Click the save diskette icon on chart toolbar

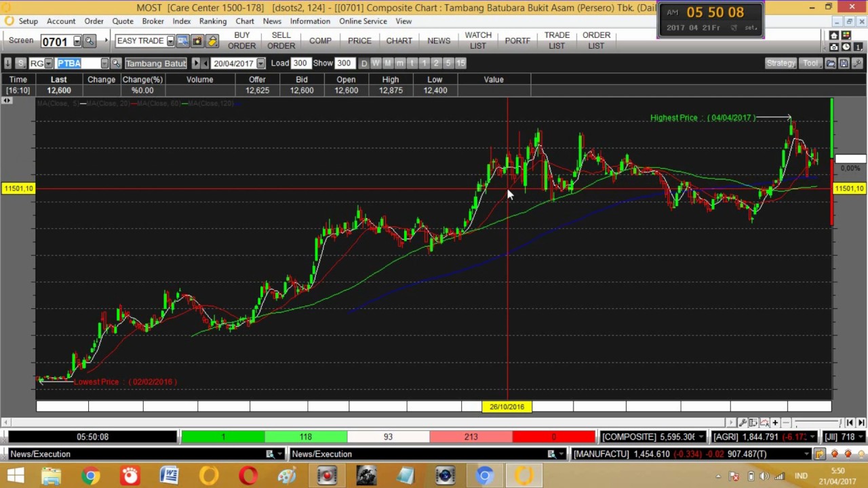pos(844,63)
